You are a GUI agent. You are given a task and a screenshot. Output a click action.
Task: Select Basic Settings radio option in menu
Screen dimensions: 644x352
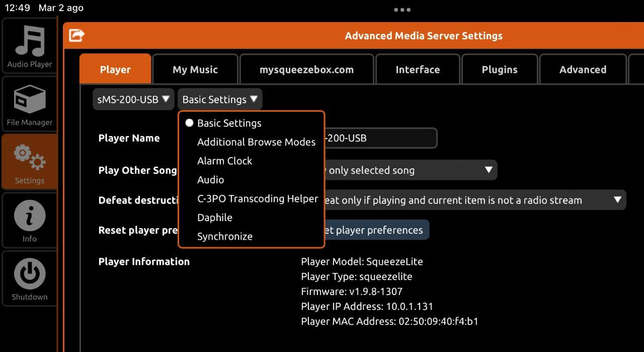coord(229,123)
